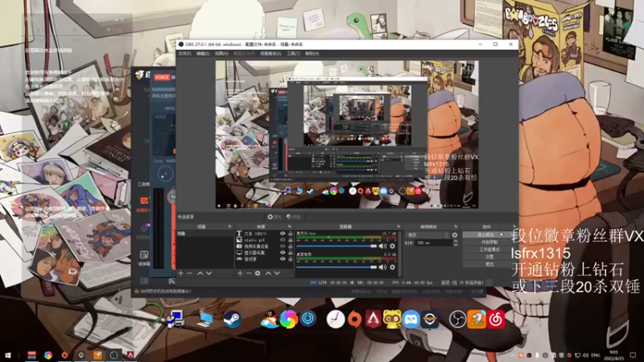Mute the 桌面音频 speaker icon

click(x=383, y=267)
